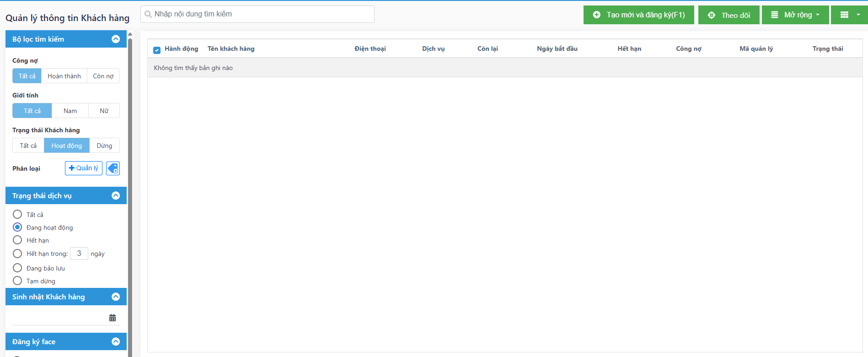Choose the Đang bảo lưu radio button
868x357 pixels.
pos(17,268)
